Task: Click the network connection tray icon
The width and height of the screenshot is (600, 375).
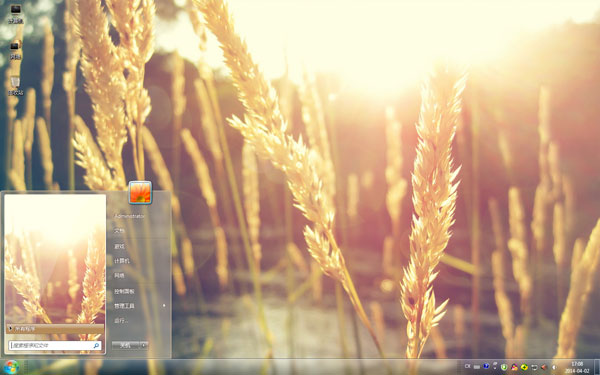Action: click(534, 367)
